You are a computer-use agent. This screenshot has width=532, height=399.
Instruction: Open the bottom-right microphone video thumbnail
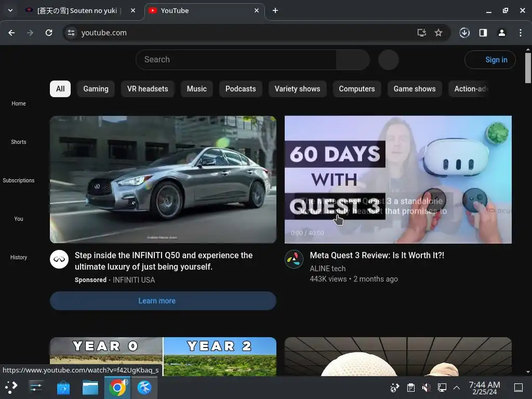click(x=398, y=356)
